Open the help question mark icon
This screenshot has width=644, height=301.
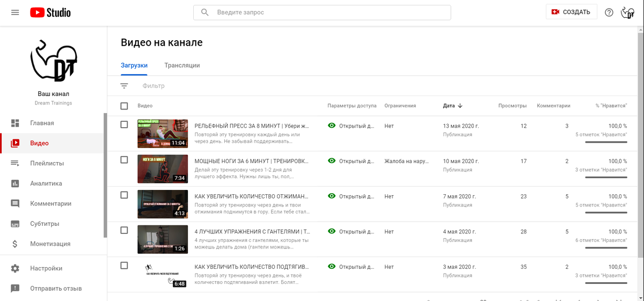click(x=609, y=12)
